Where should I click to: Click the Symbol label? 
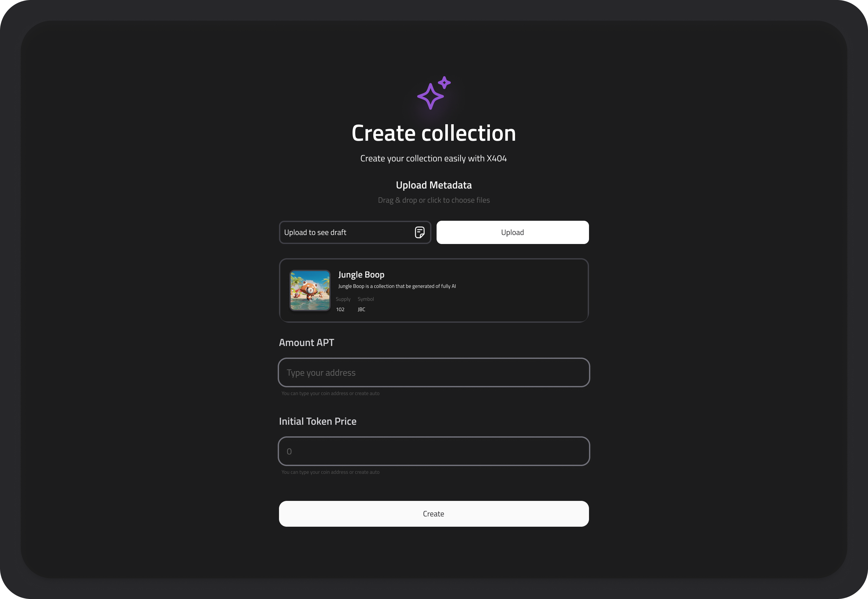pos(366,299)
